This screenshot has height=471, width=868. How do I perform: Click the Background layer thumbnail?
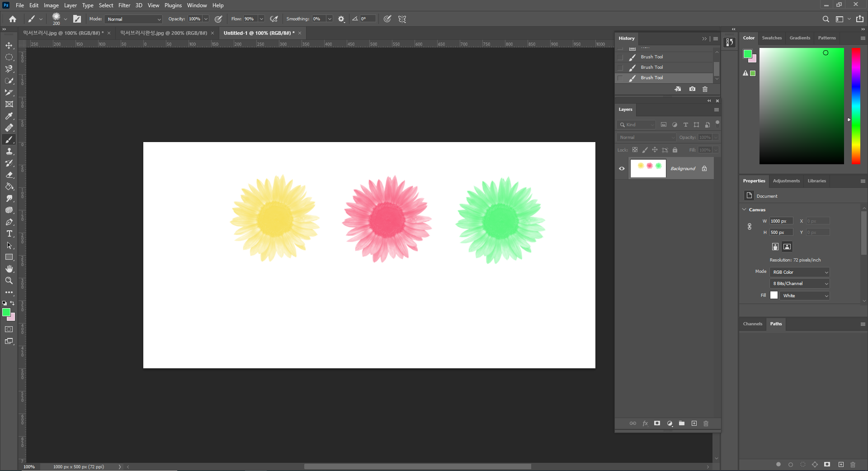click(x=648, y=168)
